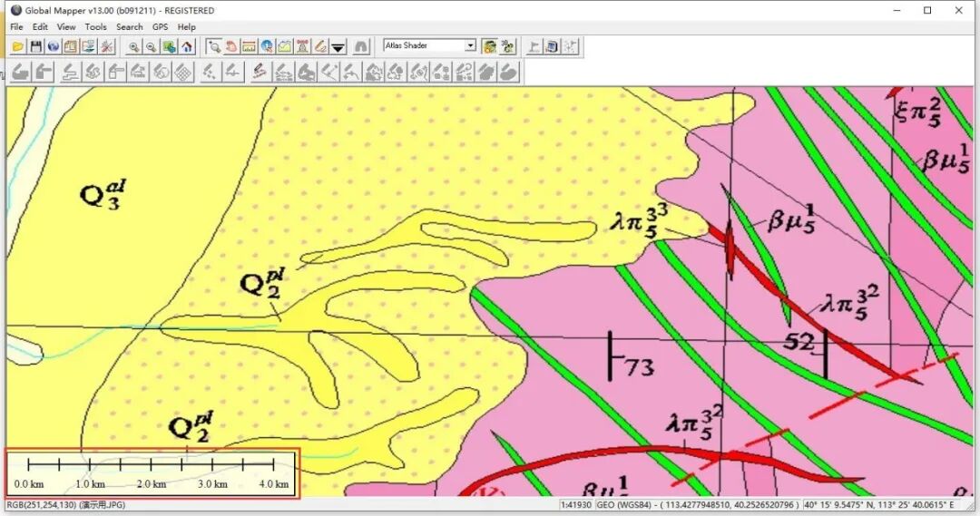980x516 pixels.
Task: Click the Zoom Out magnifier icon
Action: (152, 46)
